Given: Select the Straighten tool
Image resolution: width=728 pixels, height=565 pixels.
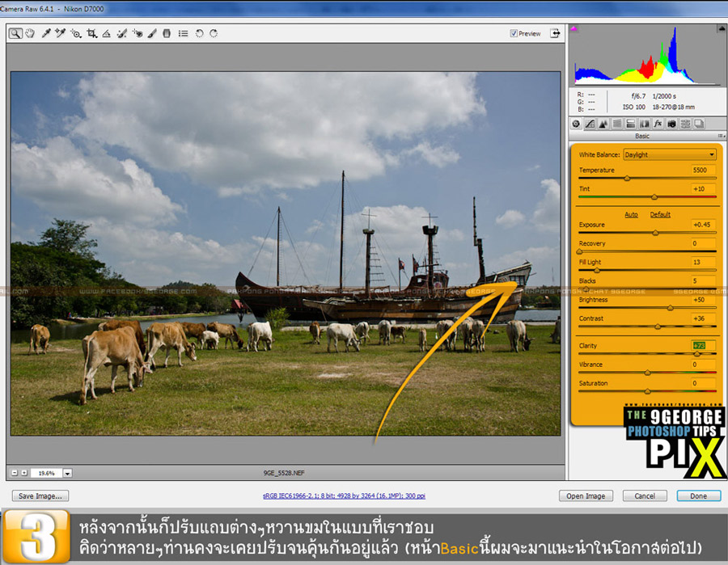Looking at the screenshot, I should click(106, 33).
